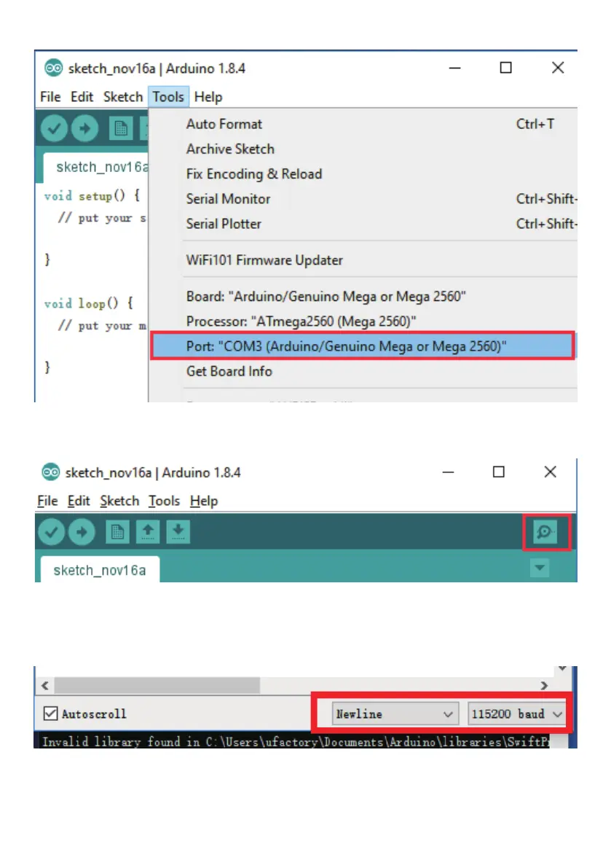Viewport: 611px width, 868px height.
Task: Open Serial Monitor magnifier icon
Action: pos(545,532)
